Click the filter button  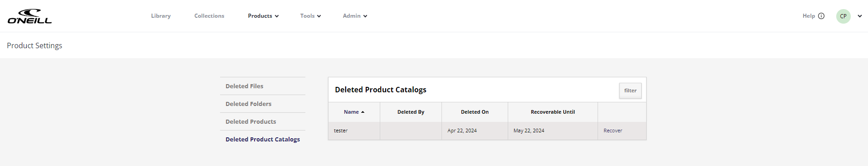pos(630,91)
